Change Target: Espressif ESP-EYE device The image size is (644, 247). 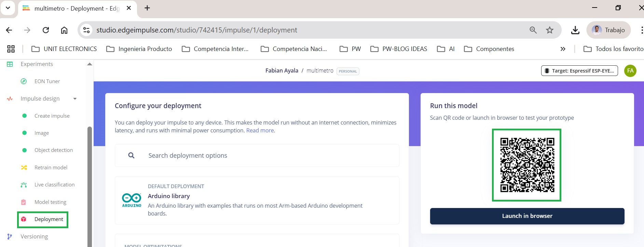579,71
